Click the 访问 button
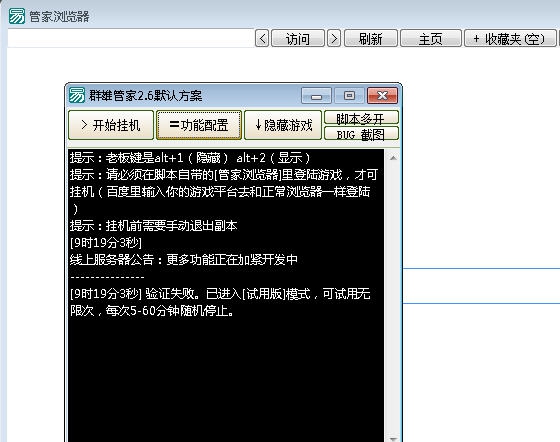560x442 pixels. (x=298, y=38)
